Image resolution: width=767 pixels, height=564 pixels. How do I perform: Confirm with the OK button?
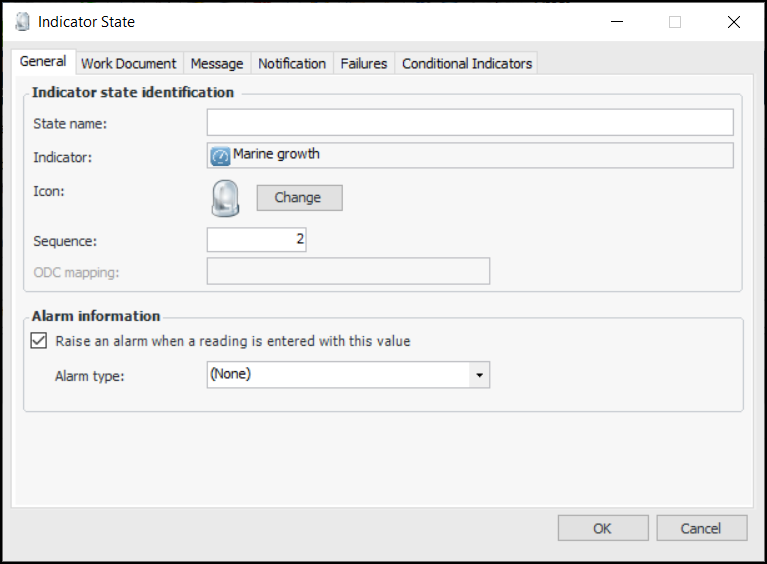coord(602,528)
